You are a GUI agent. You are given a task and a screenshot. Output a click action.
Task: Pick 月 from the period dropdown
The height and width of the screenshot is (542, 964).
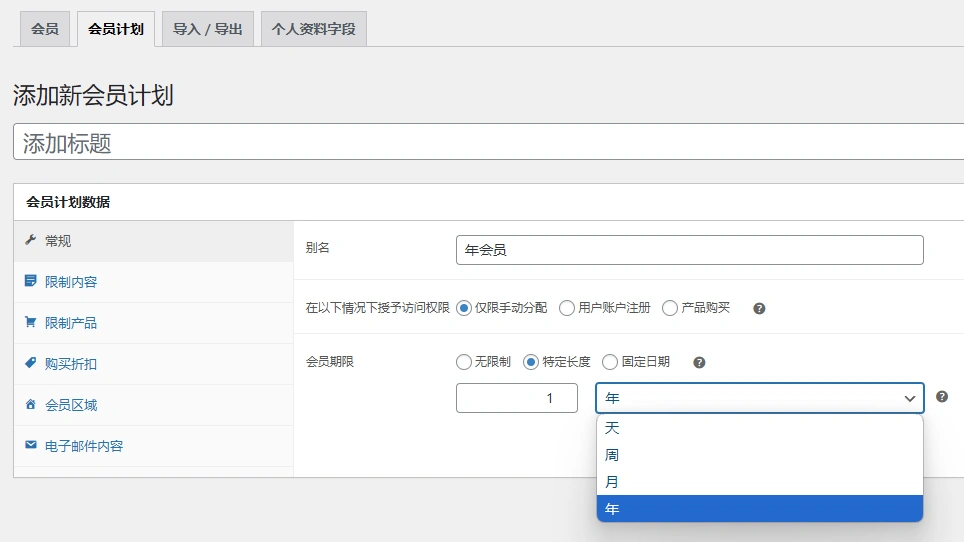(x=760, y=482)
